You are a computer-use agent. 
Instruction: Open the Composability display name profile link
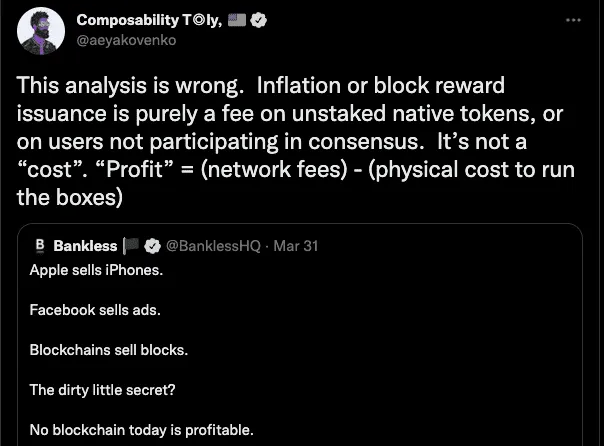pyautogui.click(x=138, y=20)
